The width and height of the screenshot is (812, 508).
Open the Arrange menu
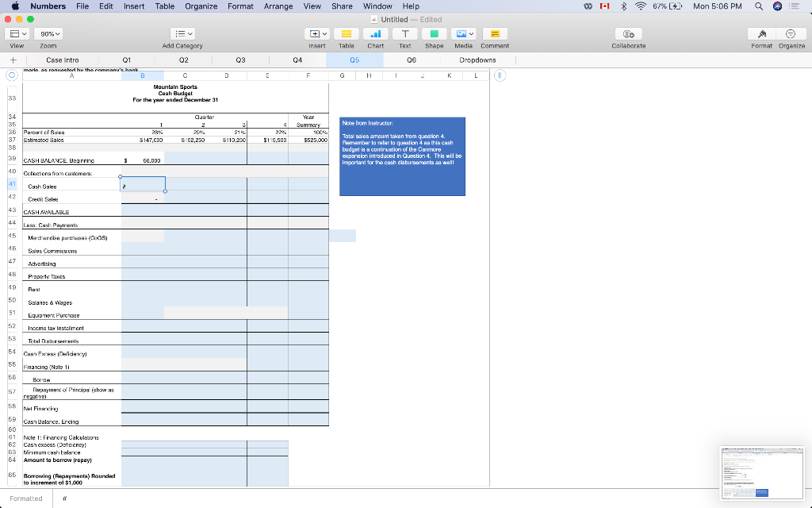click(x=278, y=6)
